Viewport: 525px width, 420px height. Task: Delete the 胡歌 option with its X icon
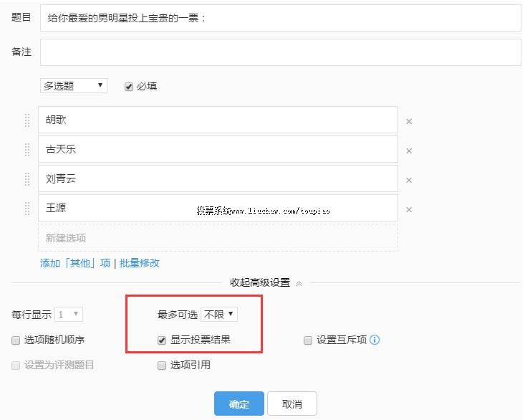(x=409, y=121)
